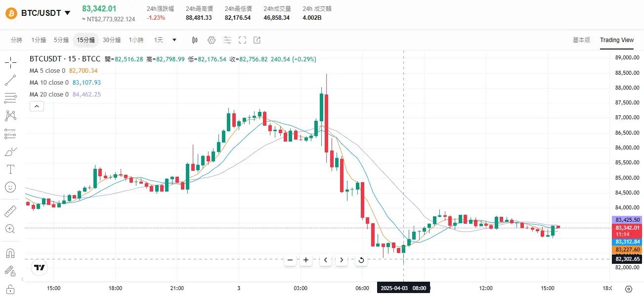Click the 83,425.50 MA 20 price label
Screen dimensions: 644x297
click(x=627, y=220)
